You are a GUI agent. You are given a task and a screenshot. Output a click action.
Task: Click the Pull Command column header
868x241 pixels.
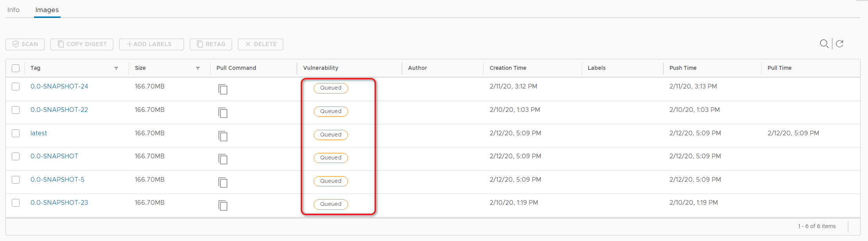point(236,68)
